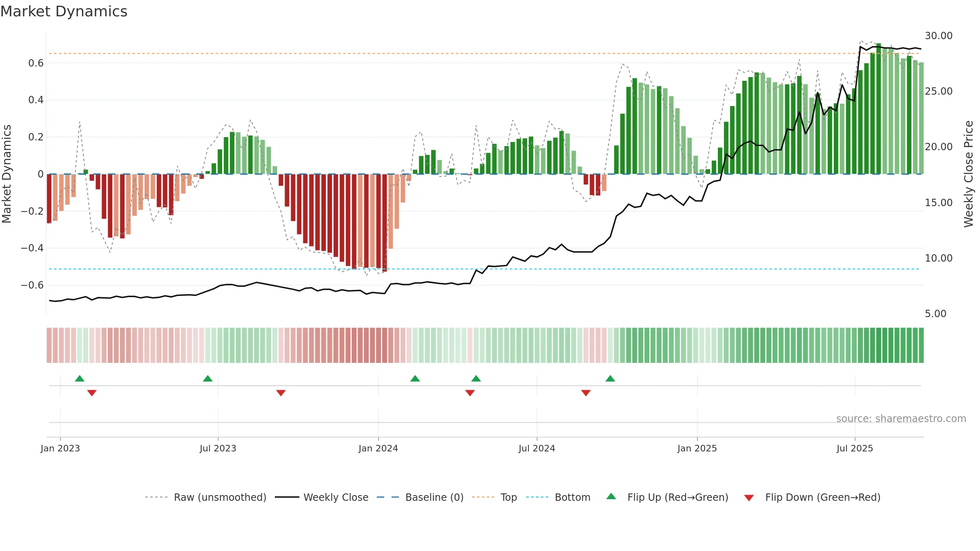Screen dimensions: 980x551
Task: Click the Jul 2023 x-axis label
Action: [x=218, y=448]
